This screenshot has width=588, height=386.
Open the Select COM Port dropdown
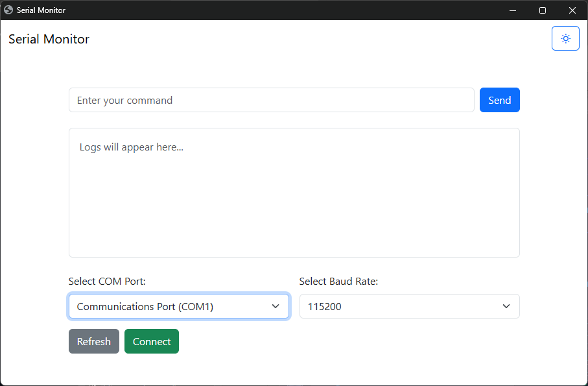pyautogui.click(x=179, y=306)
